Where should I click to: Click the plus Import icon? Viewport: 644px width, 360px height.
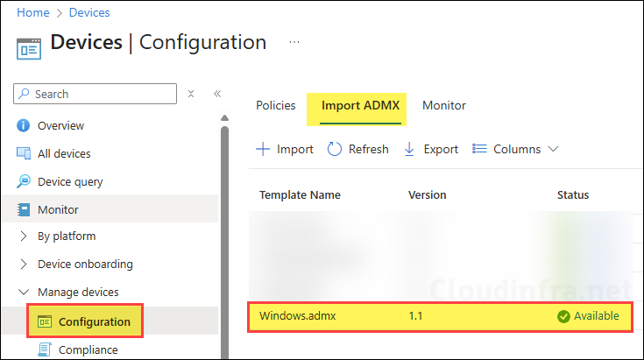263,150
